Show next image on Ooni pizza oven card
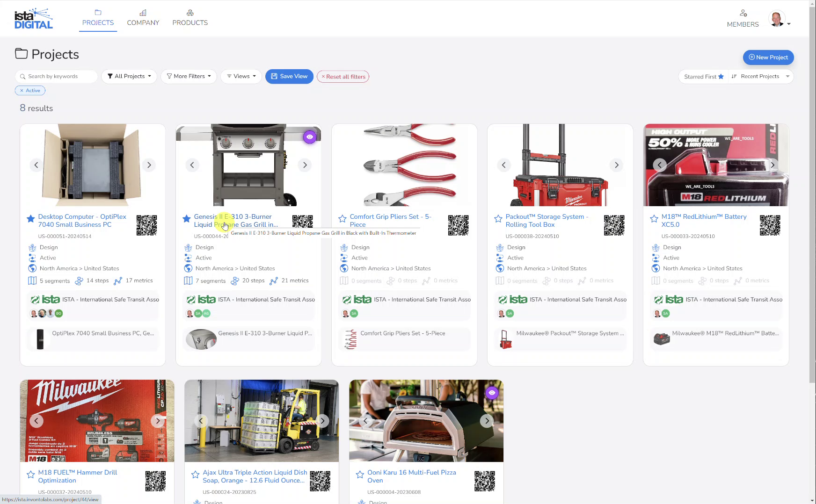 coord(487,421)
